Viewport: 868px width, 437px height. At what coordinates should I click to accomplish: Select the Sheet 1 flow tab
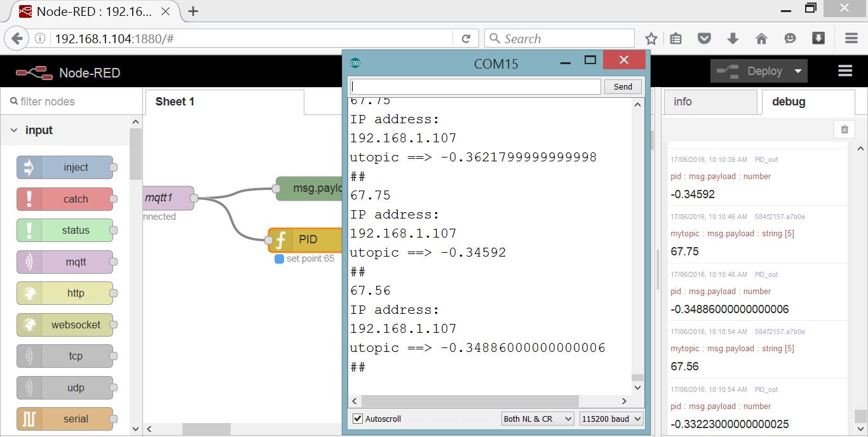click(224, 102)
